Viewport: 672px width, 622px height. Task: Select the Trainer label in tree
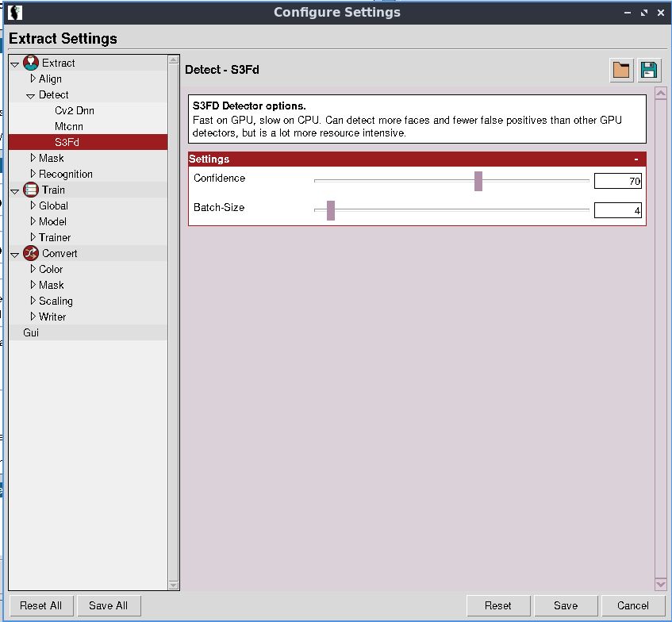(x=55, y=237)
